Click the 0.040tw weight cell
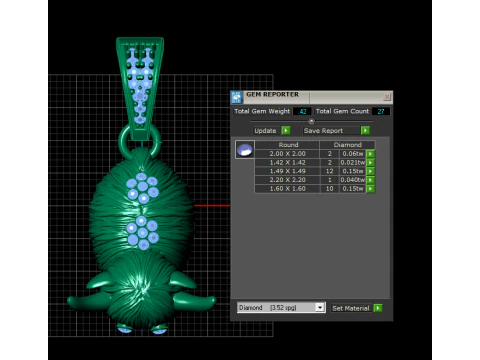480x360 pixels. tap(353, 180)
